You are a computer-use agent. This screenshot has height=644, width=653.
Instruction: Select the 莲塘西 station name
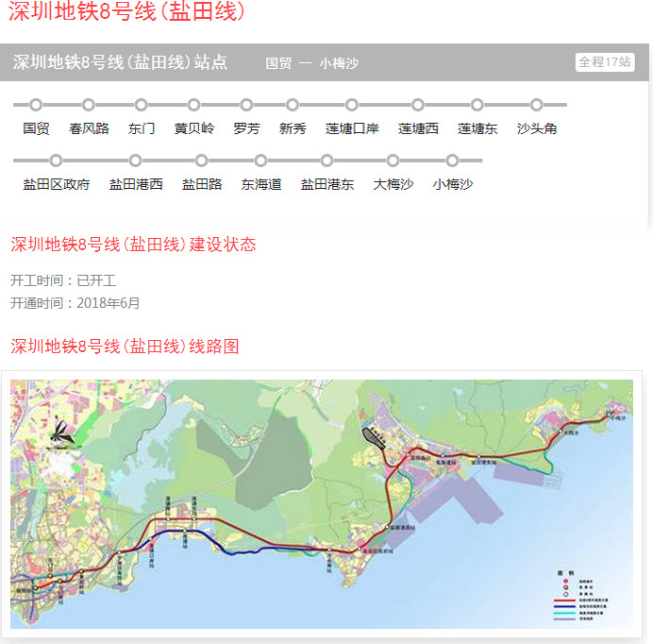(x=418, y=128)
